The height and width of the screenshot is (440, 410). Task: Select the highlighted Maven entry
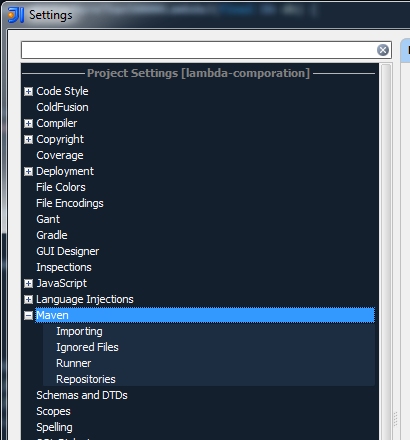[x=205, y=315]
